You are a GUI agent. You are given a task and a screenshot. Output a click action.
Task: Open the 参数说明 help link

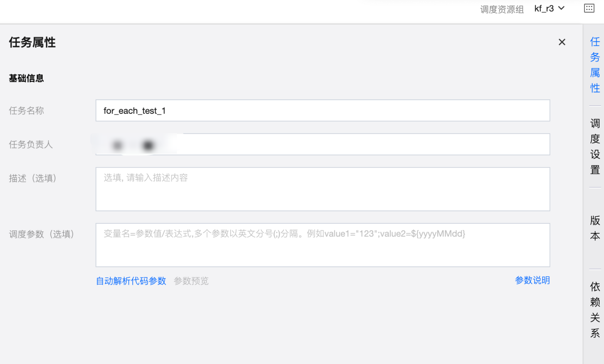(x=532, y=280)
